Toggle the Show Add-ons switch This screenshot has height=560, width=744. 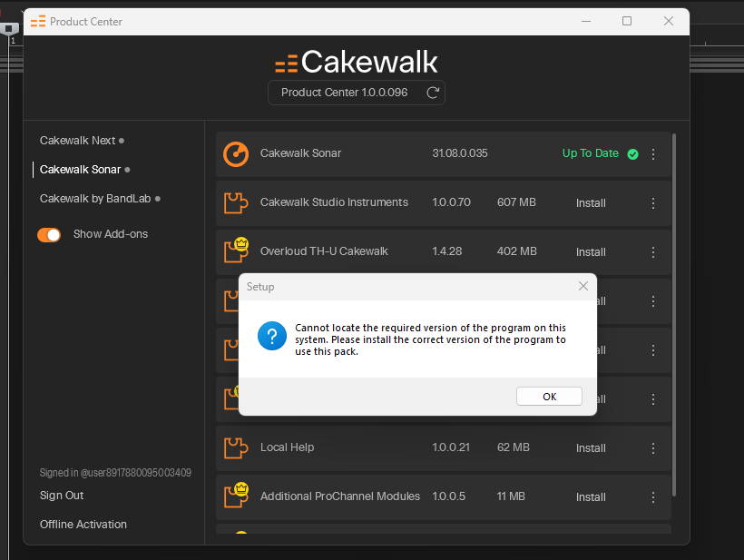(49, 235)
